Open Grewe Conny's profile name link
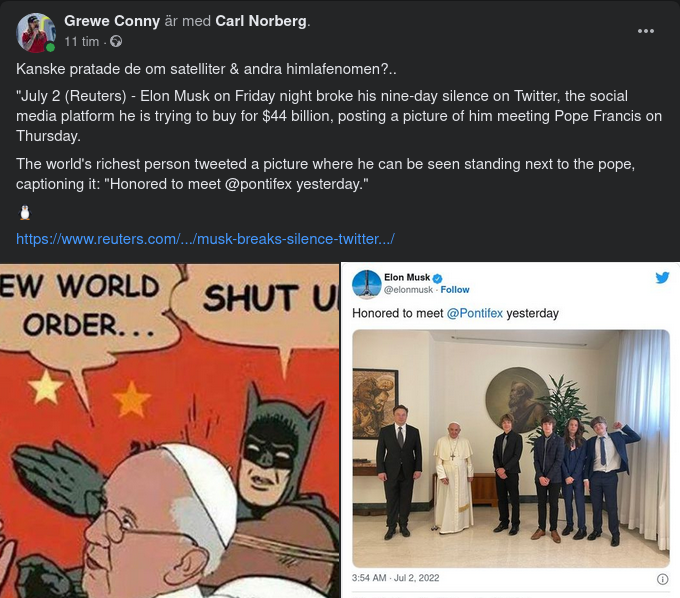Image resolution: width=680 pixels, height=598 pixels. coord(112,21)
